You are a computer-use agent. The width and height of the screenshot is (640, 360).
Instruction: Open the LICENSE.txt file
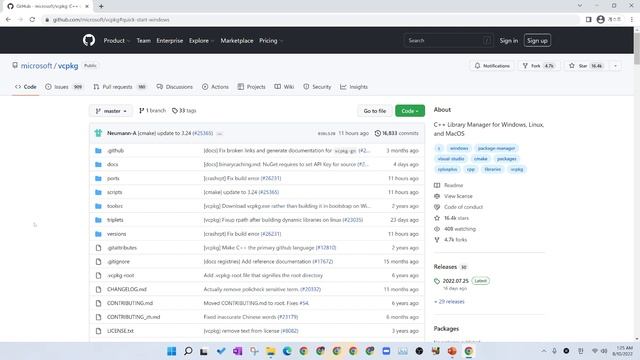(x=120, y=331)
